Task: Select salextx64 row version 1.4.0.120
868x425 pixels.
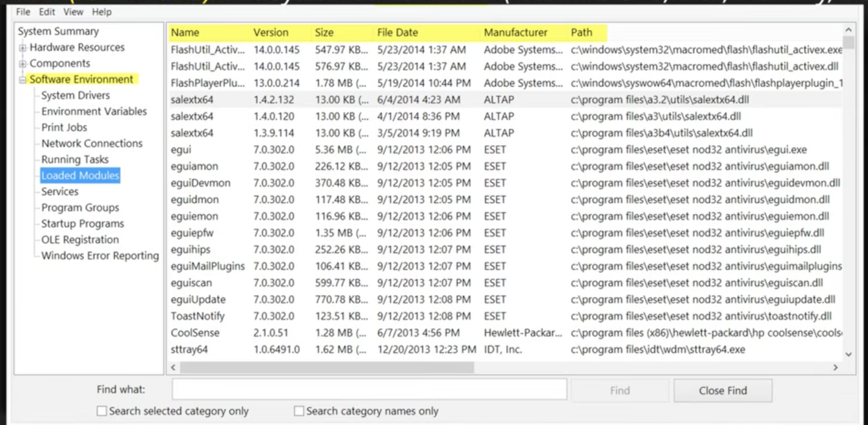Action: click(x=505, y=116)
